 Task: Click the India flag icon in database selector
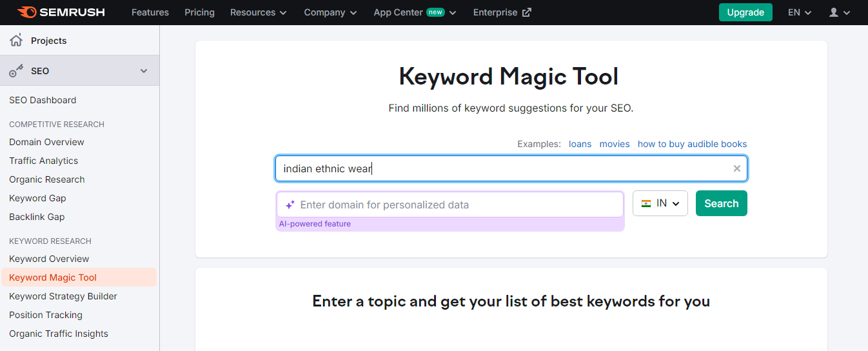pos(646,203)
